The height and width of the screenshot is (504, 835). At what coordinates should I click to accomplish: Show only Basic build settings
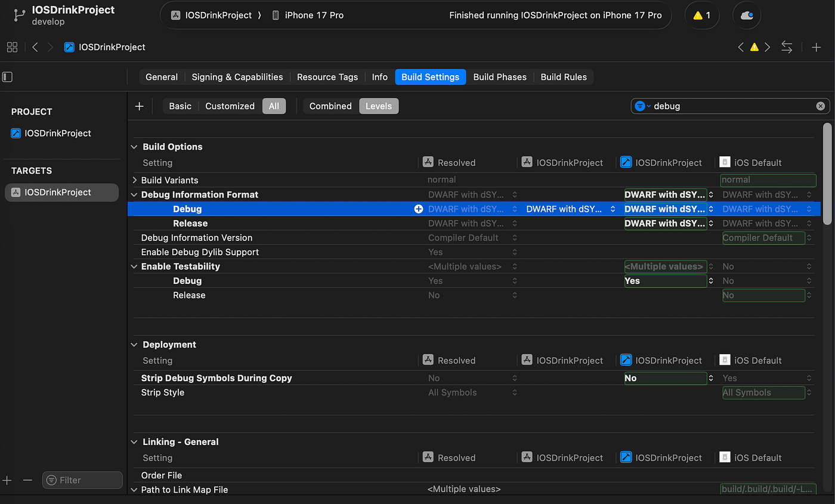coord(180,106)
